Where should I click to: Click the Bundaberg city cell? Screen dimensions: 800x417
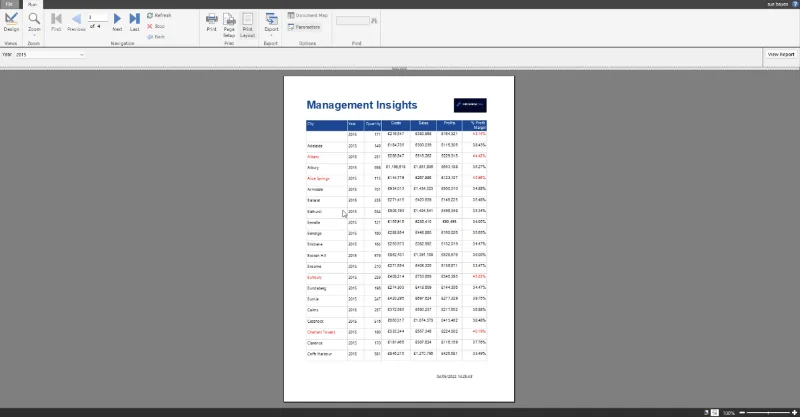[327, 288]
